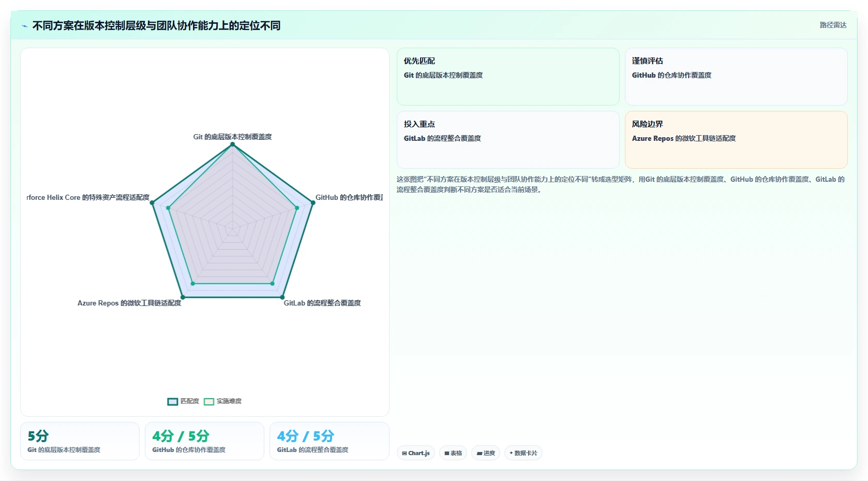
Task: Click the 5分 stat card value
Action: (38, 436)
